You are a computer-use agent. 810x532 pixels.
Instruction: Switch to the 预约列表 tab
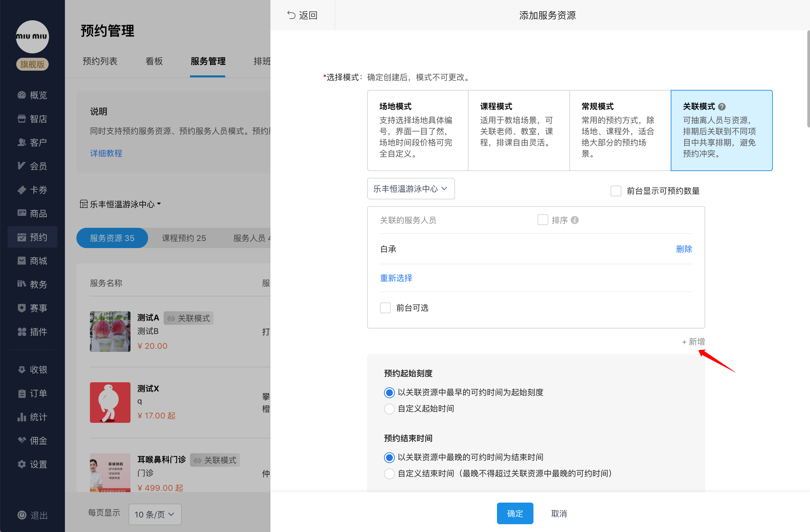coord(100,61)
